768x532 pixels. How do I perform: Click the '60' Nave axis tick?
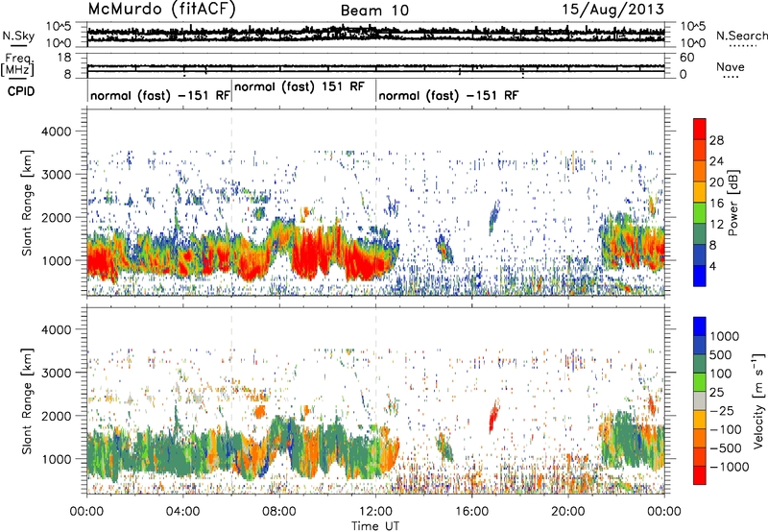(x=686, y=58)
